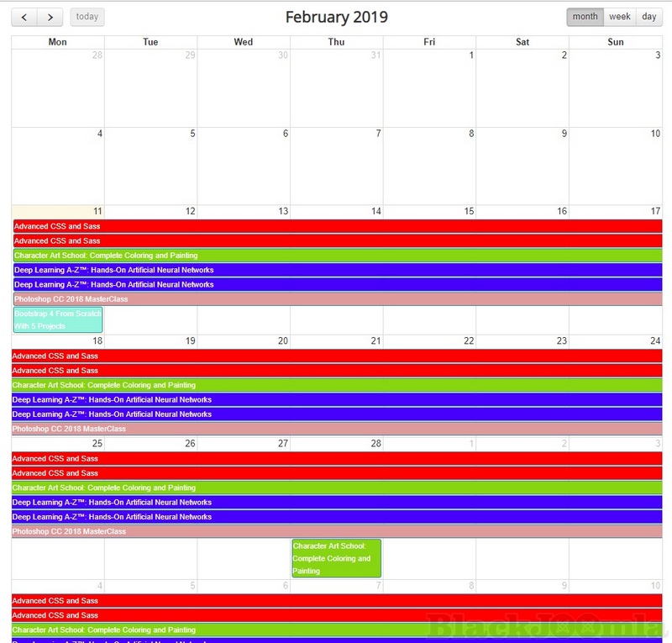The width and height of the screenshot is (672, 643).
Task: Click the today button
Action: click(87, 17)
